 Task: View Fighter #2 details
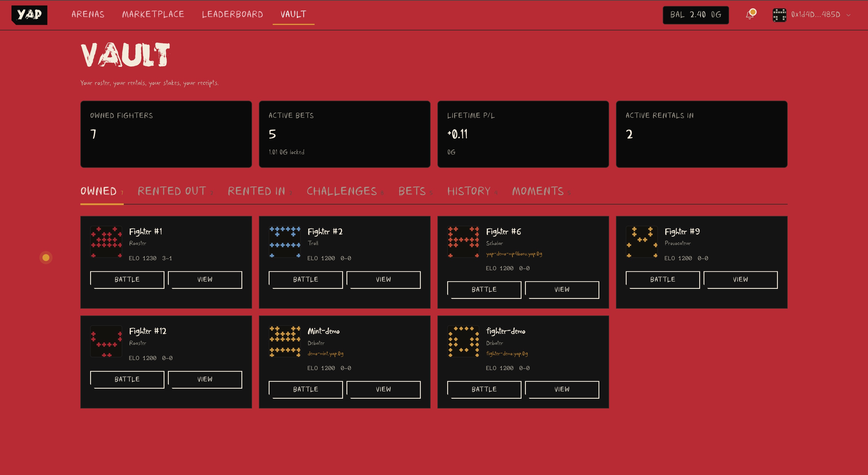pos(383,280)
